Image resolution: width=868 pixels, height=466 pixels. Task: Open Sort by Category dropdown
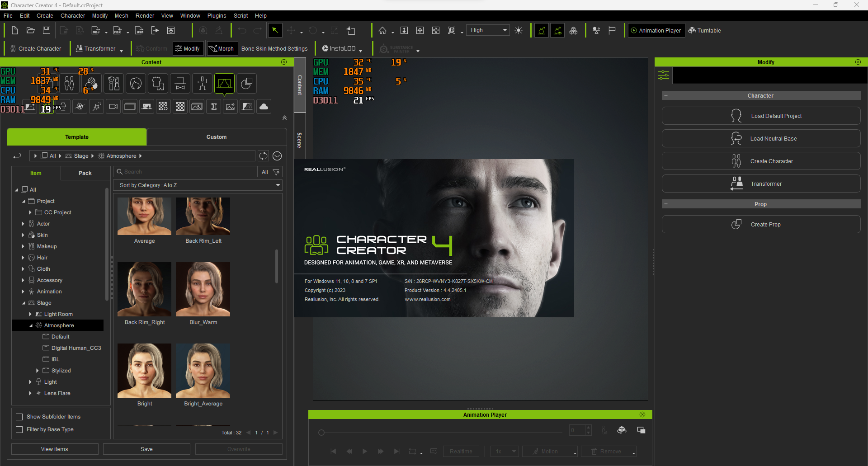pos(199,185)
